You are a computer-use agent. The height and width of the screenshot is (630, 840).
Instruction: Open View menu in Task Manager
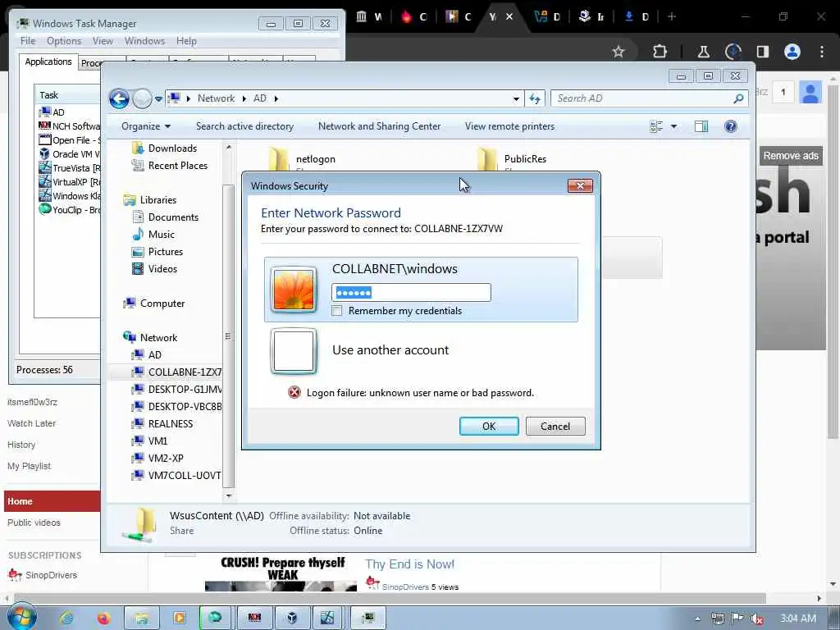[x=103, y=41]
